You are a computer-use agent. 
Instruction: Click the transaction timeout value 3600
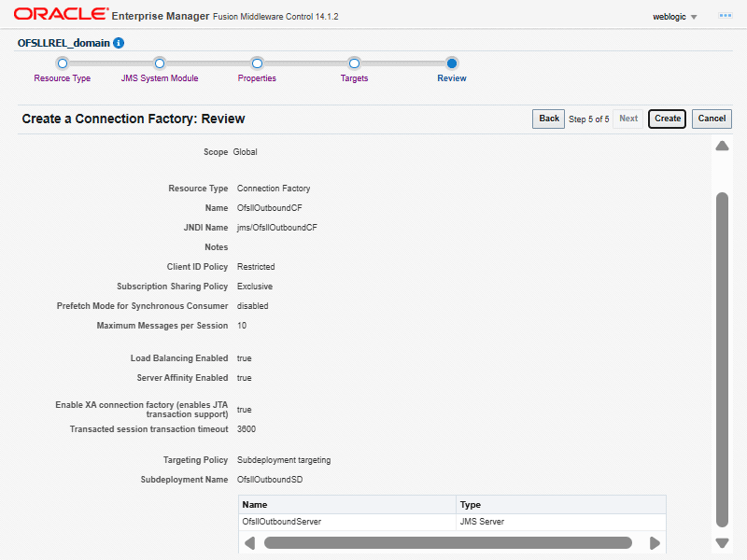point(247,429)
